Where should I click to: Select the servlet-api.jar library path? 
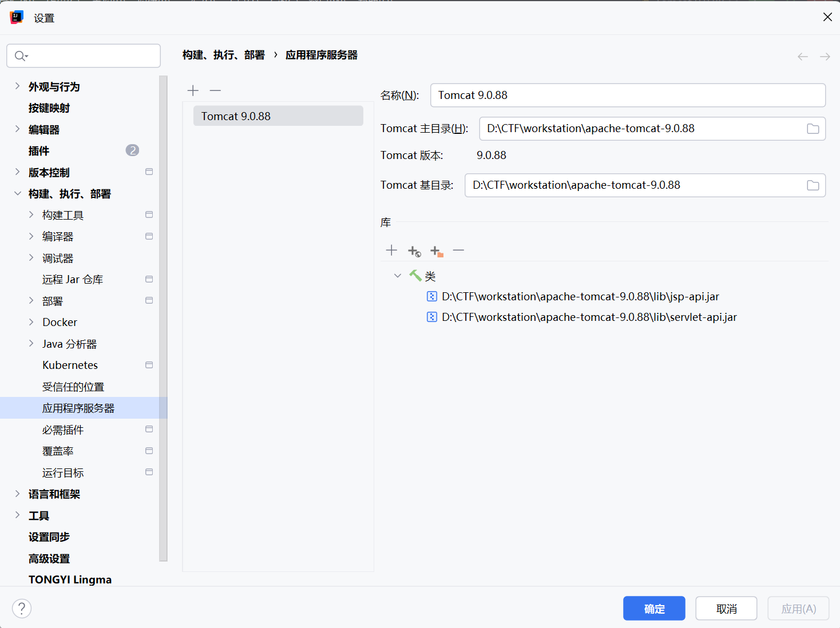click(589, 317)
